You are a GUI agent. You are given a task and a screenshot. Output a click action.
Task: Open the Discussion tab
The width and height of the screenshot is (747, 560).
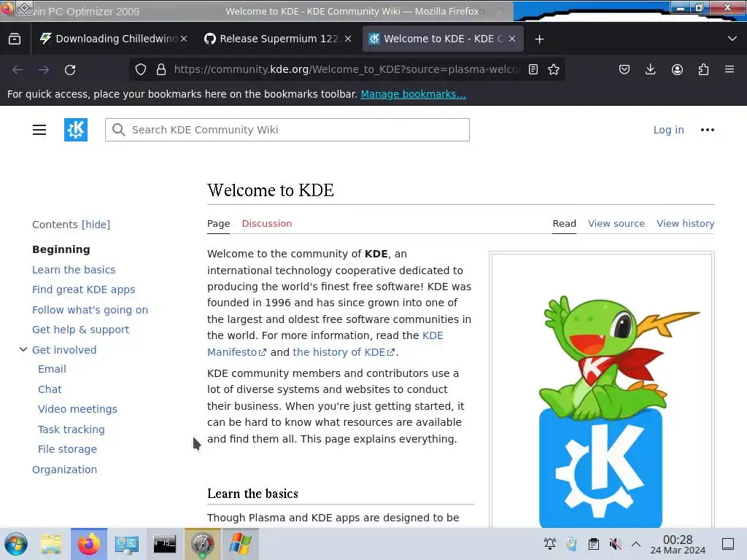267,224
